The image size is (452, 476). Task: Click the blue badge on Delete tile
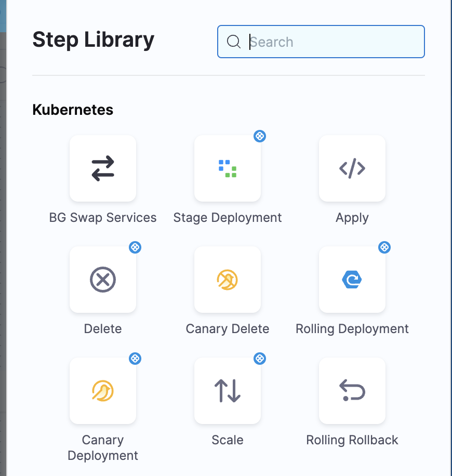(x=135, y=247)
